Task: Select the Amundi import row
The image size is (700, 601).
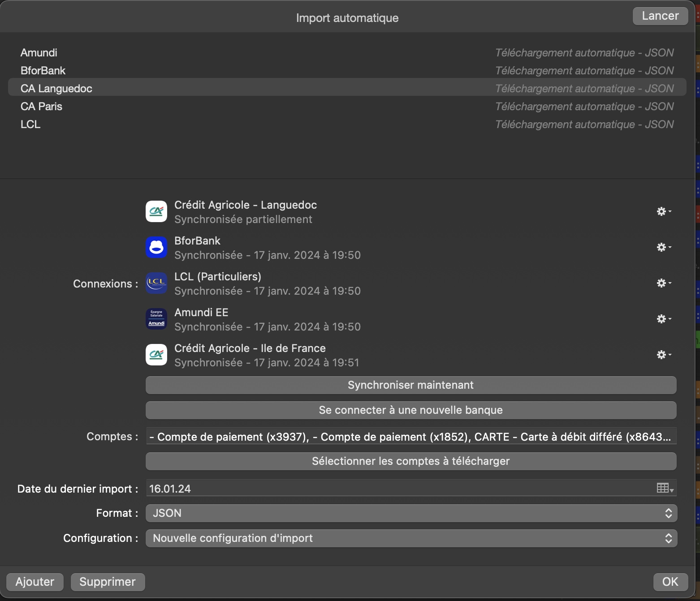Action: 347,53
